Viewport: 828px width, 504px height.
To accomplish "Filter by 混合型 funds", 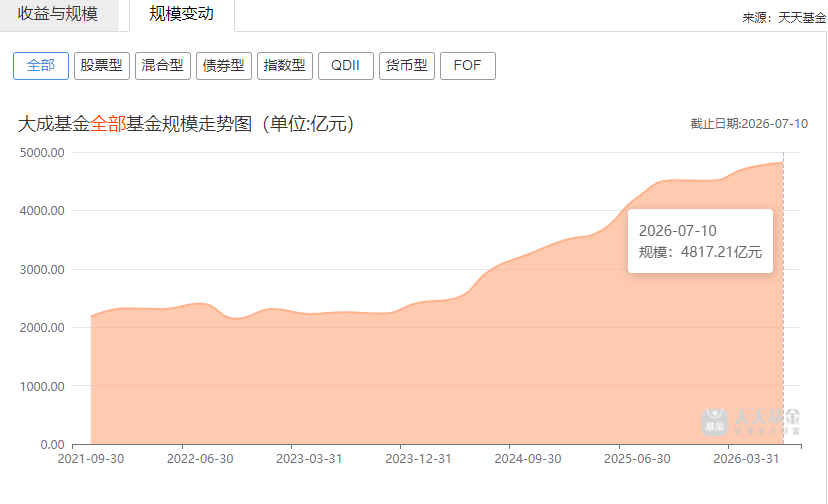I will tap(163, 66).
